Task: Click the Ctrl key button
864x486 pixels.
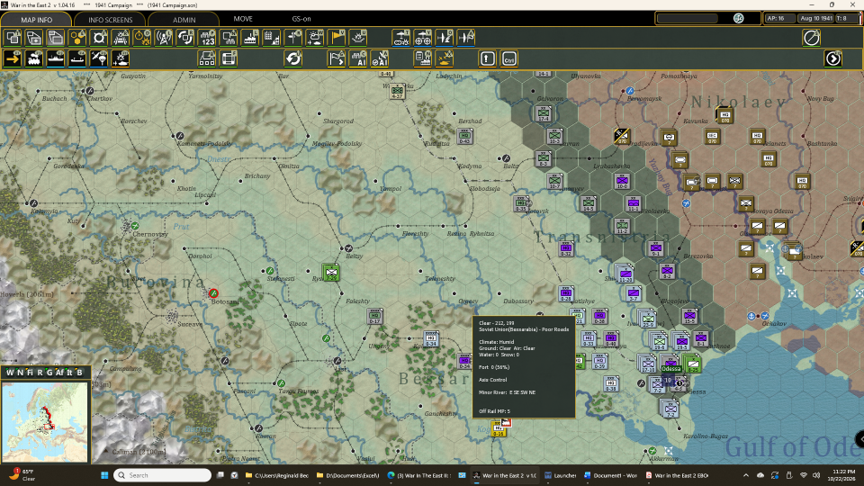Action: pos(509,58)
